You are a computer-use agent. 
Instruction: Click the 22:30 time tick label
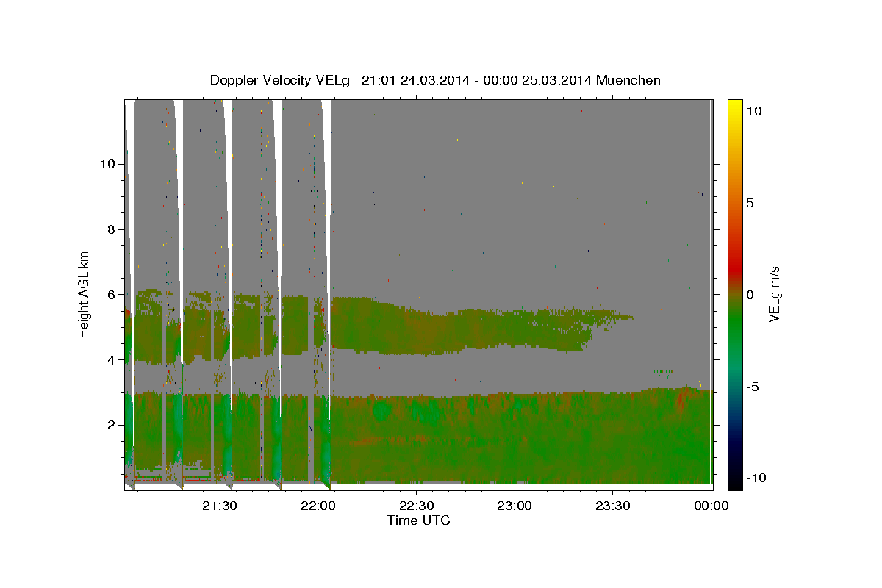coord(417,506)
